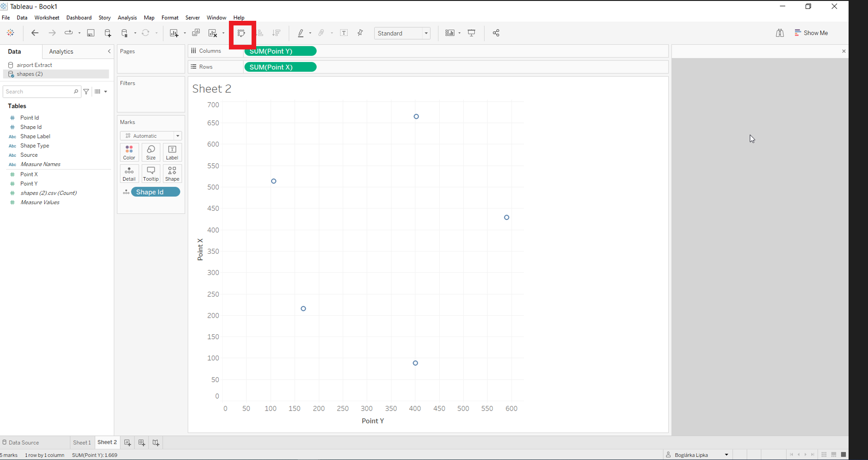Sort descending toolbar icon
Viewport: 868px width, 460px height.
coord(277,33)
